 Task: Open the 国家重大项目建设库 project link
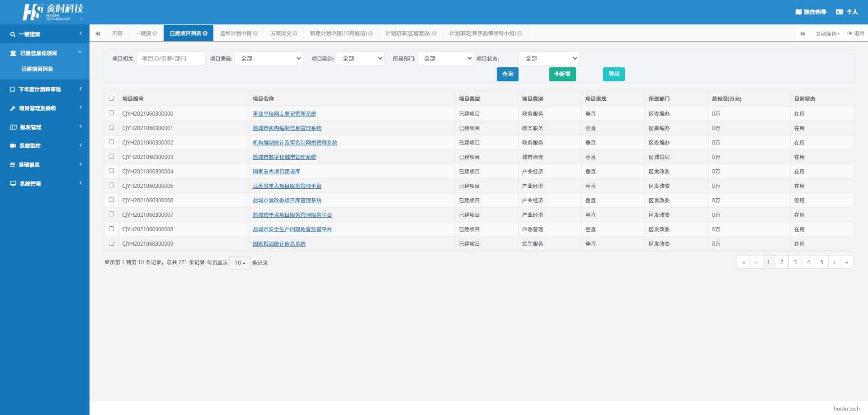click(276, 172)
